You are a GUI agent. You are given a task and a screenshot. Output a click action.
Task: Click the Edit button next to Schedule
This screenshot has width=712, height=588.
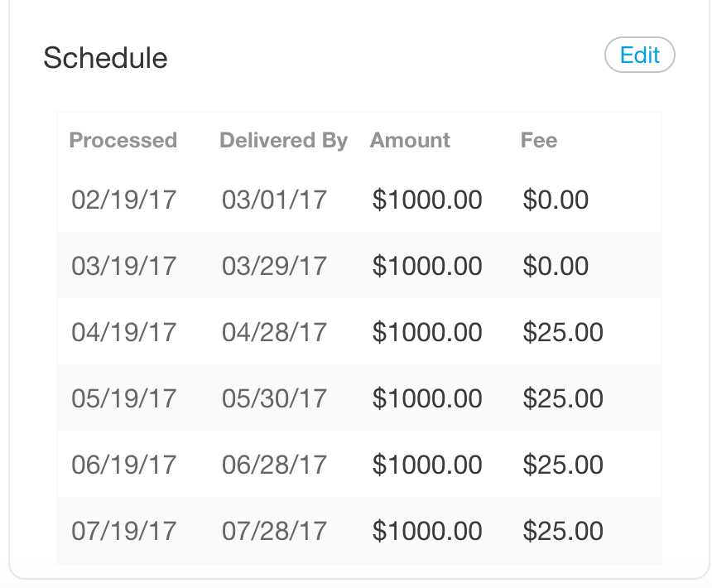pos(639,55)
